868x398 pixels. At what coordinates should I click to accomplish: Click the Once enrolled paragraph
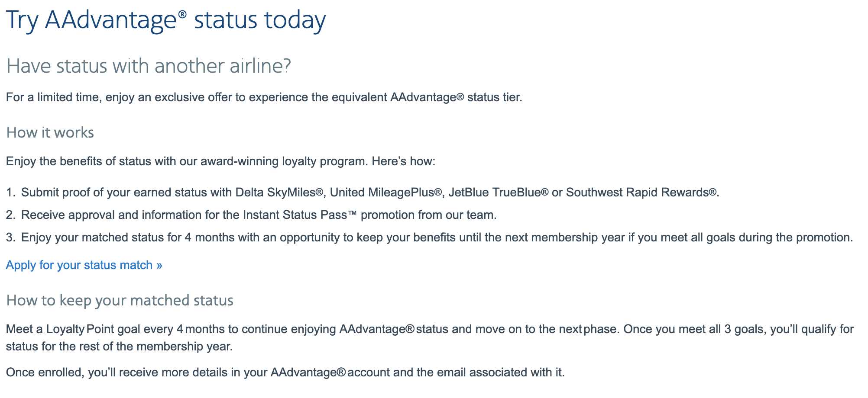tap(285, 372)
